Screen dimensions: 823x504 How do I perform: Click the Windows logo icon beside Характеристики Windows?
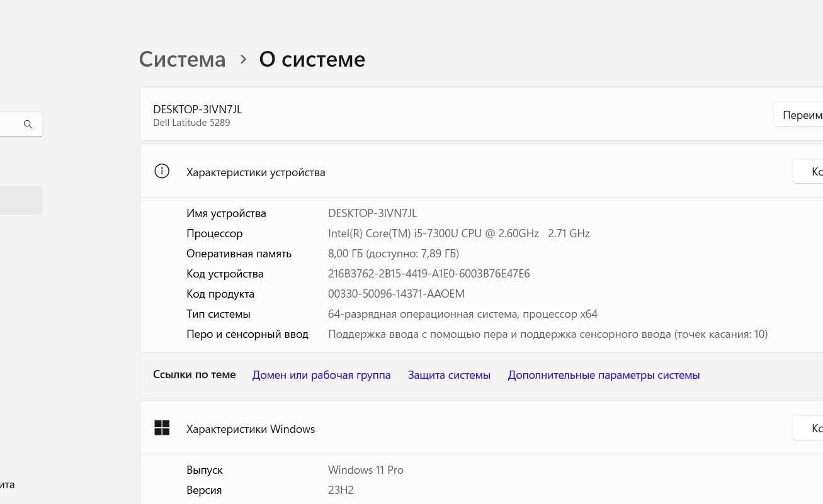(162, 428)
